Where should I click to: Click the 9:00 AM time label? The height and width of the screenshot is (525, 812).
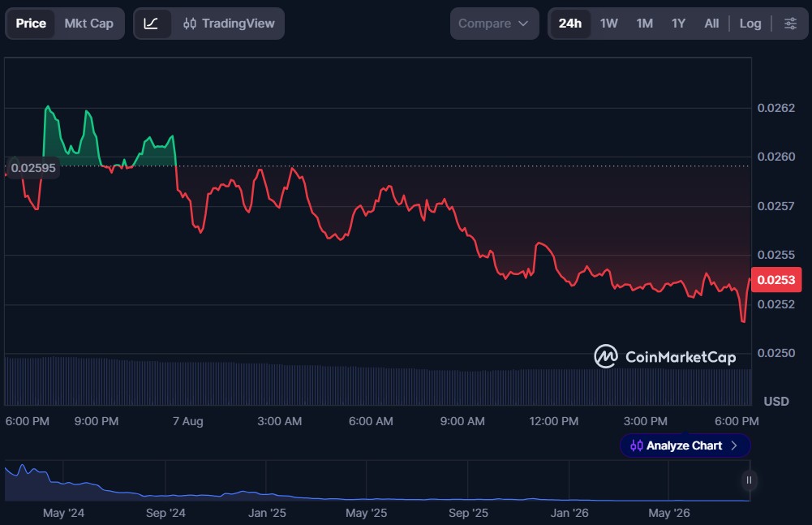462,421
